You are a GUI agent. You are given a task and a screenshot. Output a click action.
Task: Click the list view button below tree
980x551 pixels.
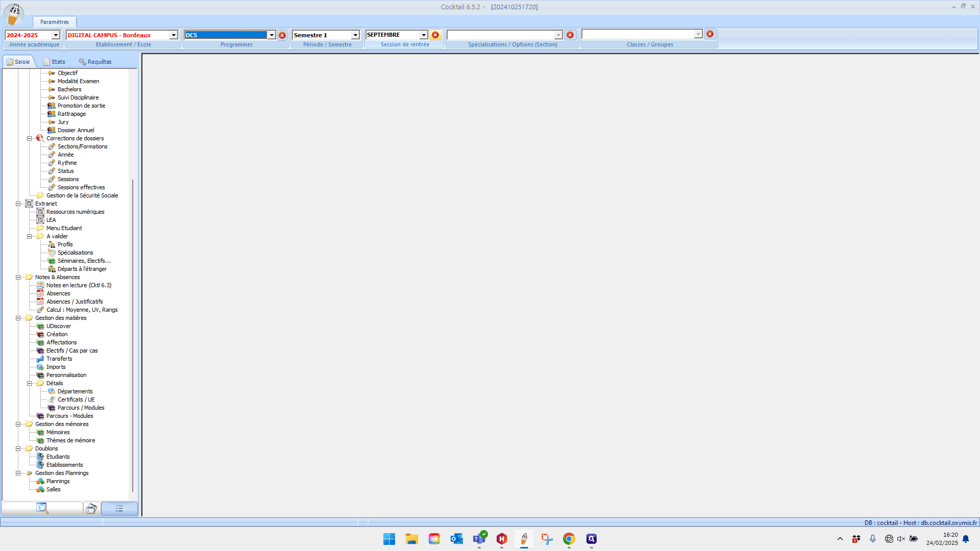[119, 508]
